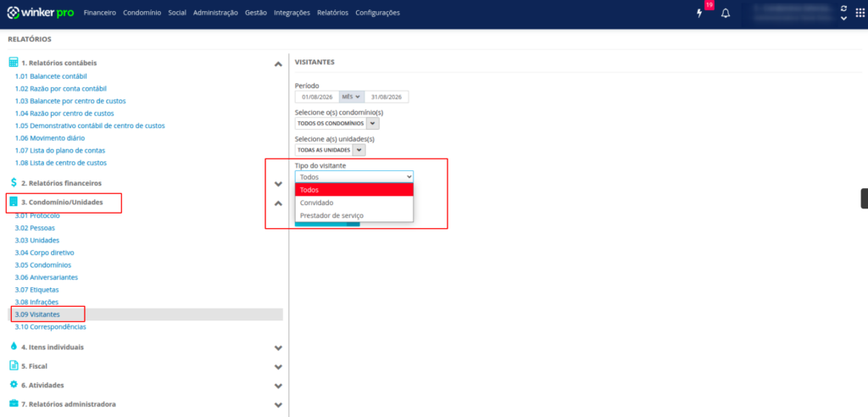
Task: Open 1.06 Movimento diário report
Action: tap(50, 138)
